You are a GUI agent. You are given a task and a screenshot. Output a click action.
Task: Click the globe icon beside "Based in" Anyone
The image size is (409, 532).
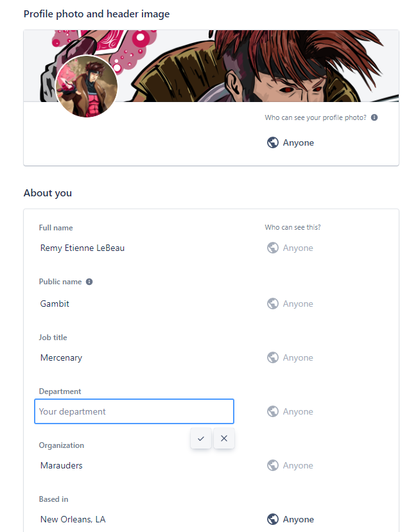pyautogui.click(x=272, y=519)
